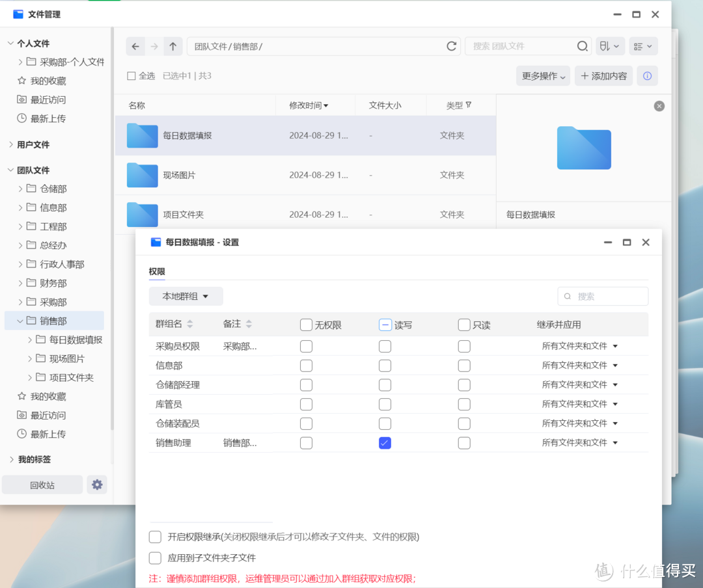Enable 开启权限继承 checkbox
The height and width of the screenshot is (588, 703).
click(155, 537)
